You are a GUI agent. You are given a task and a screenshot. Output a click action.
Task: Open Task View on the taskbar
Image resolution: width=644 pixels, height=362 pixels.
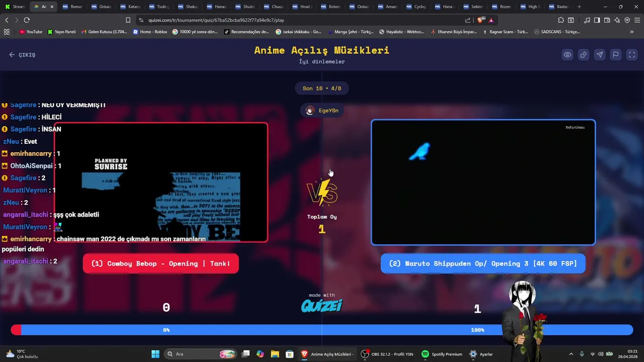[x=246, y=354]
